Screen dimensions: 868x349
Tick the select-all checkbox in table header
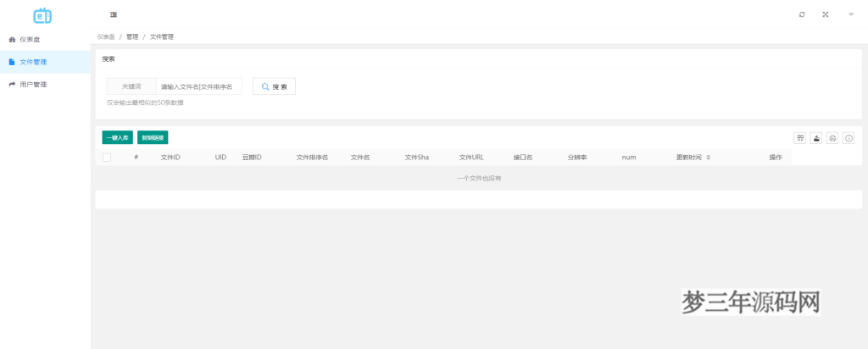[107, 158]
